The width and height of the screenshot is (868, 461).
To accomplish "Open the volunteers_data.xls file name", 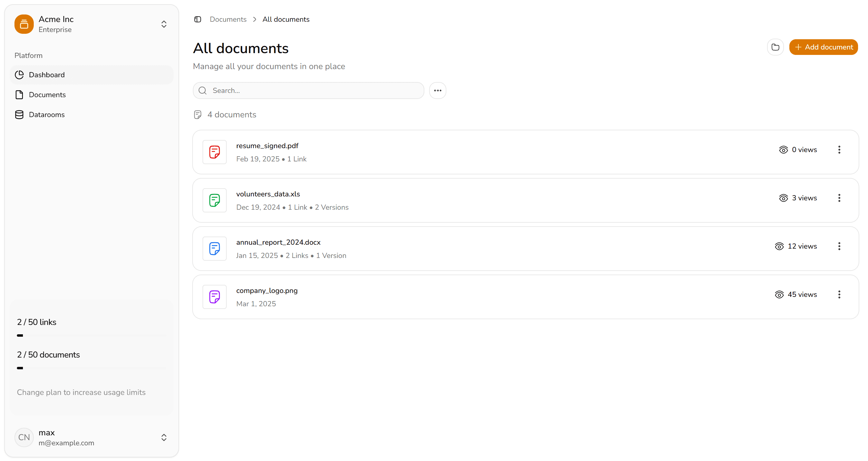I will point(268,194).
